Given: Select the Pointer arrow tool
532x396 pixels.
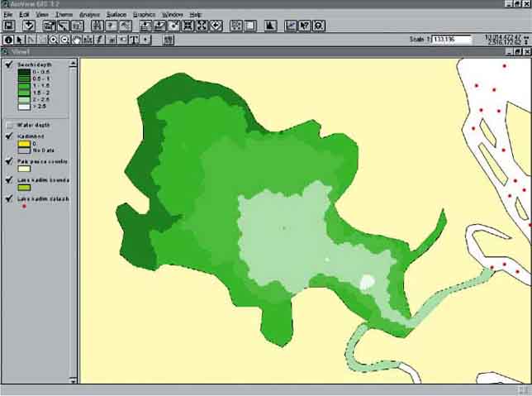Looking at the screenshot, I should 20,39.
